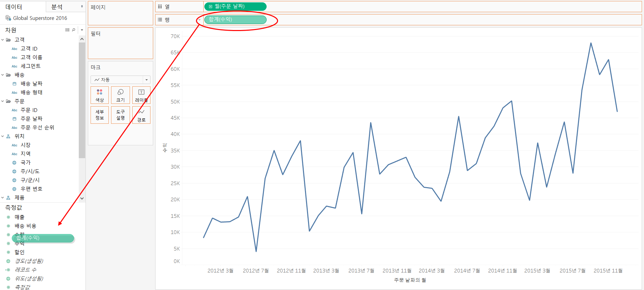Click the hash icon of 매출 measure
This screenshot has width=644, height=290.
click(8, 217)
